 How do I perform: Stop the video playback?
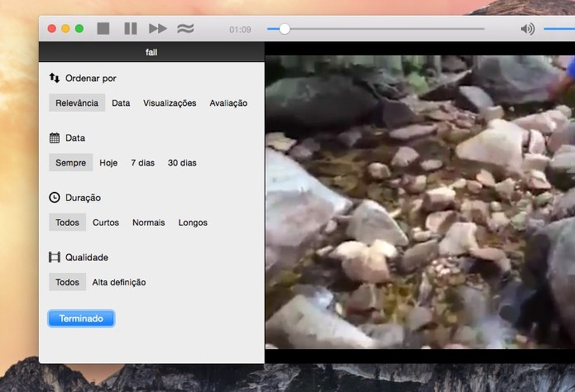coord(103,29)
